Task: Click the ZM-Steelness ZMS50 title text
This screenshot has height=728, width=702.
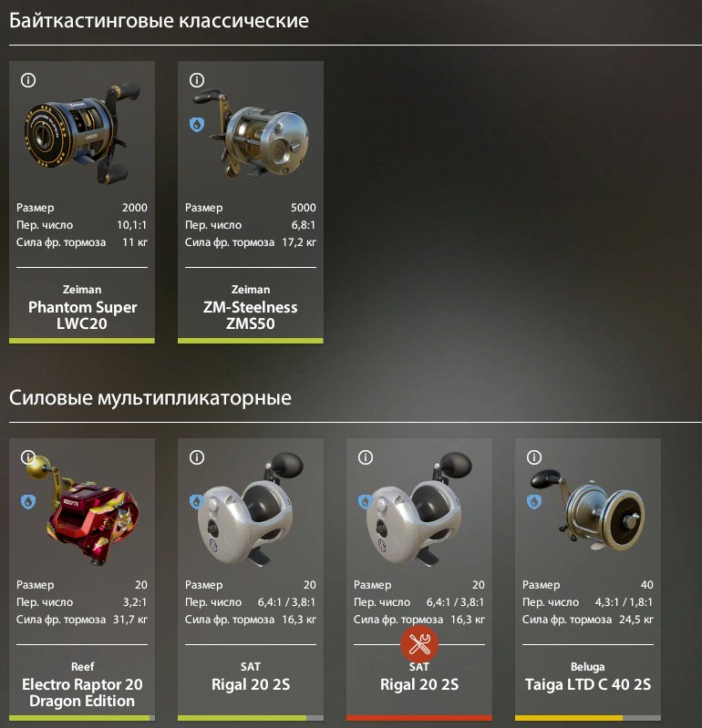Action: (251, 315)
